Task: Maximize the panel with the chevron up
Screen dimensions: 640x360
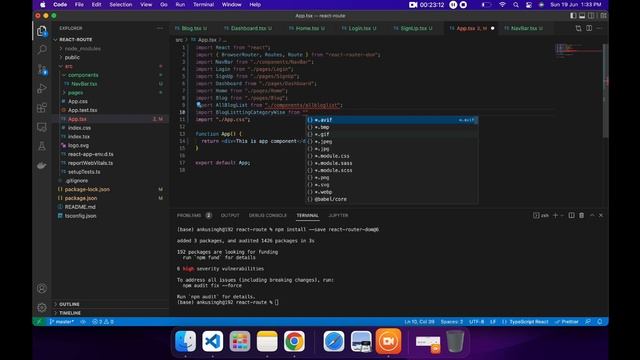Action: (x=592, y=215)
